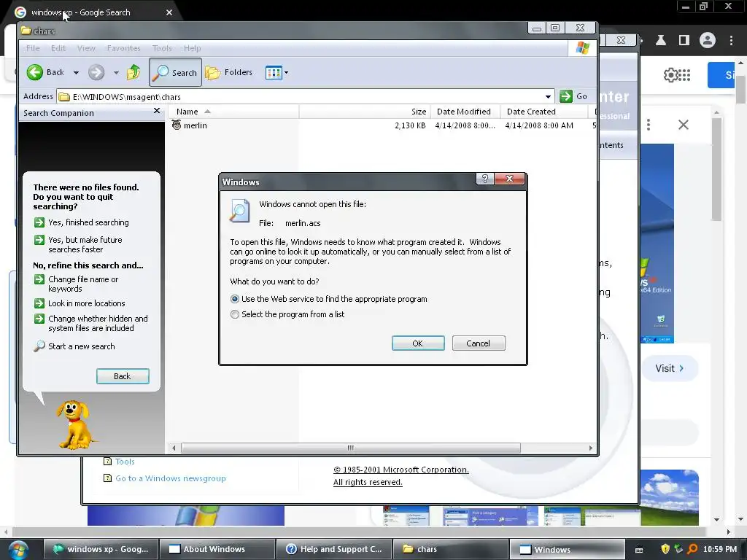The height and width of the screenshot is (560, 747).
Task: Click the Start orb on taskbar
Action: (18, 550)
